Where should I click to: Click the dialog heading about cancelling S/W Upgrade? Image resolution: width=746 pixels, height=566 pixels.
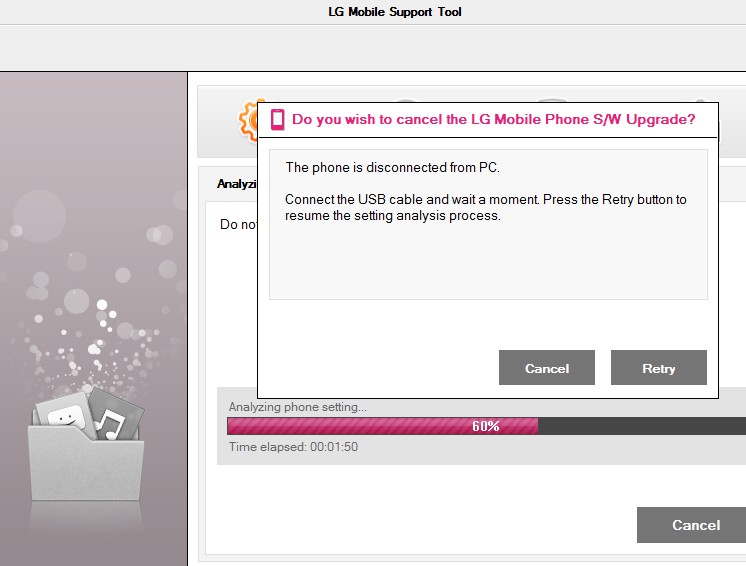coord(493,119)
